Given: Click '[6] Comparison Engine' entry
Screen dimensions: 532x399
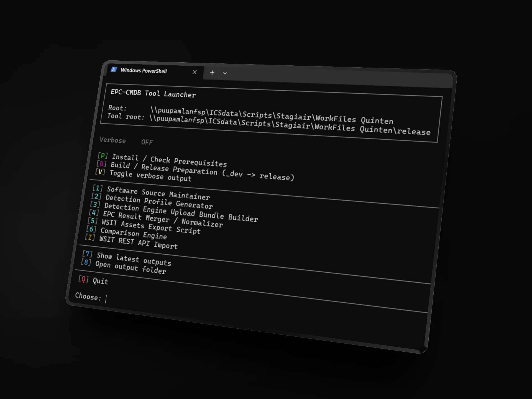Looking at the screenshot, I should tap(126, 233).
